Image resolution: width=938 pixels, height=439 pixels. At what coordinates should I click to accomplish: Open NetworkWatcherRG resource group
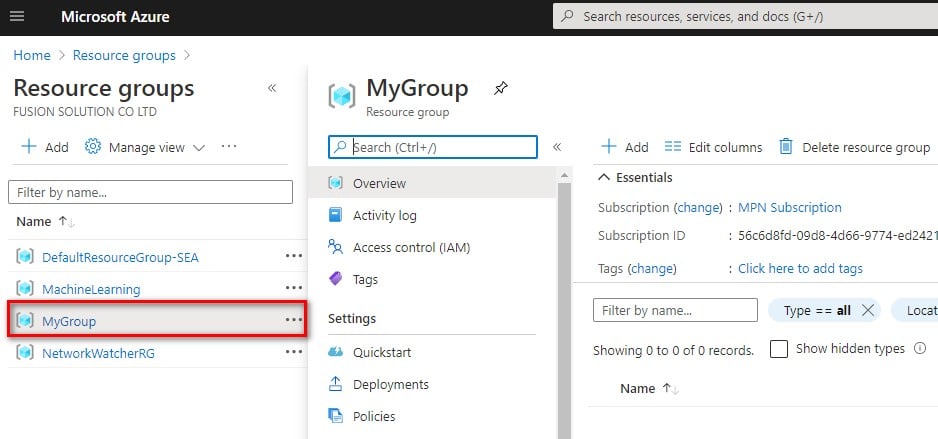[x=98, y=353]
